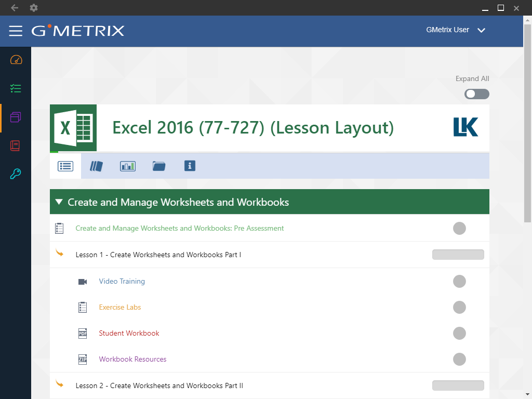Image resolution: width=532 pixels, height=399 pixels.
Task: Maximize the GMetrix window
Action: 501,8
